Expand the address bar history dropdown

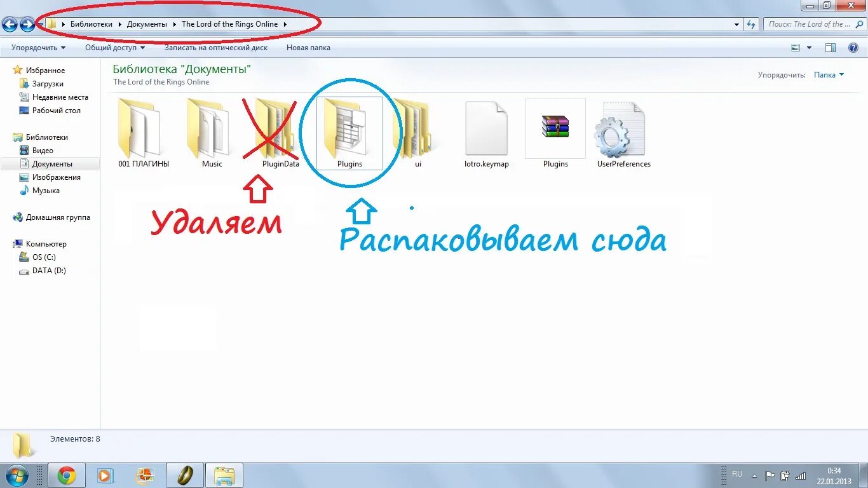point(736,24)
